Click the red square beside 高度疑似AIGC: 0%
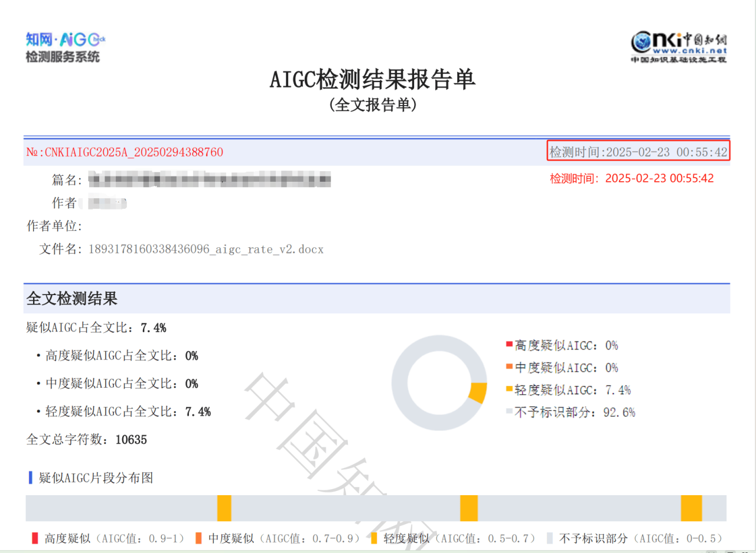This screenshot has width=756, height=553. tap(508, 345)
